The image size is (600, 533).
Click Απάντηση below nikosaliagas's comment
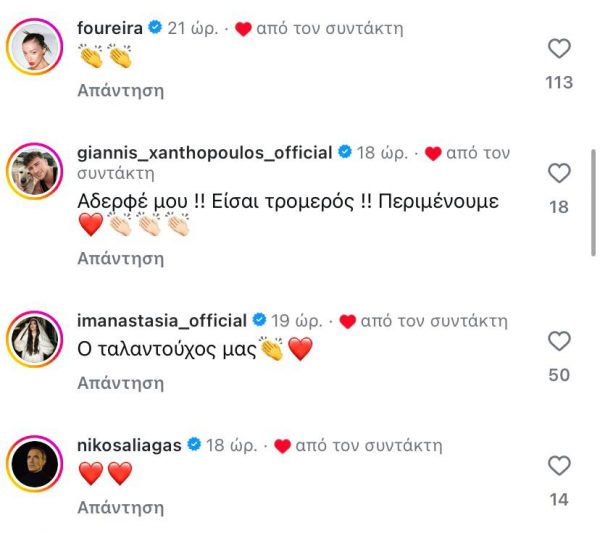(120, 506)
